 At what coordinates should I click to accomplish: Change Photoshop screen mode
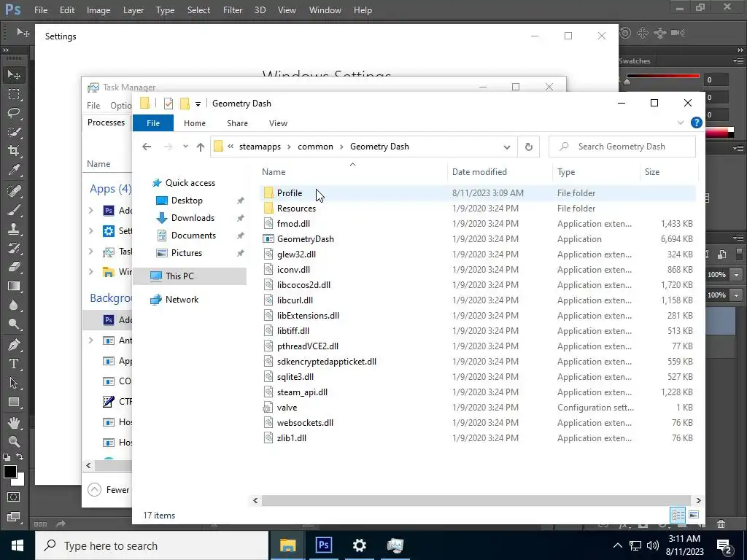pos(14,517)
